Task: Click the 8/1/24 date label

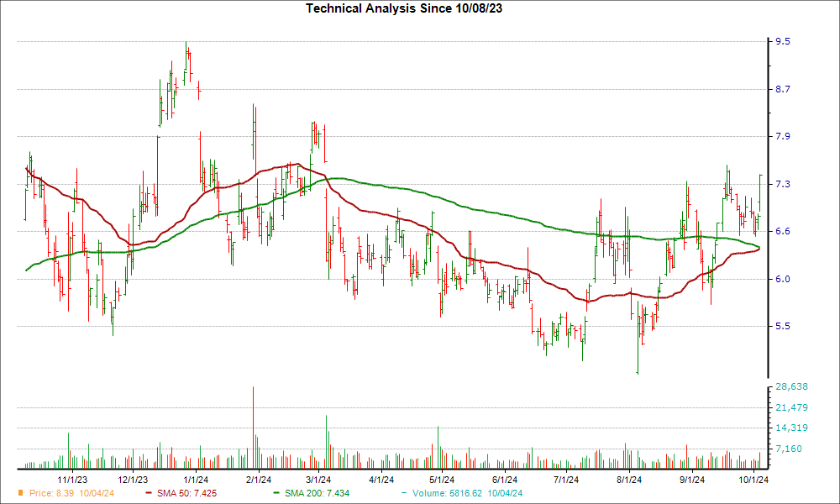Action: coord(629,480)
